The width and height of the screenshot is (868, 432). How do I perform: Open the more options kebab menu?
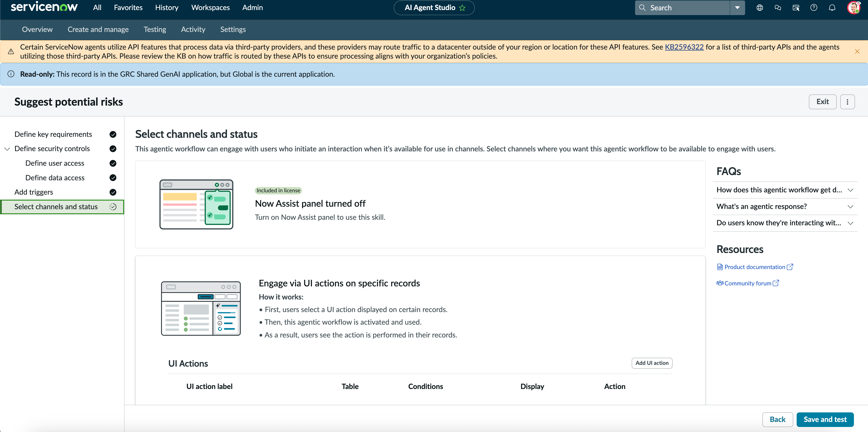(847, 102)
